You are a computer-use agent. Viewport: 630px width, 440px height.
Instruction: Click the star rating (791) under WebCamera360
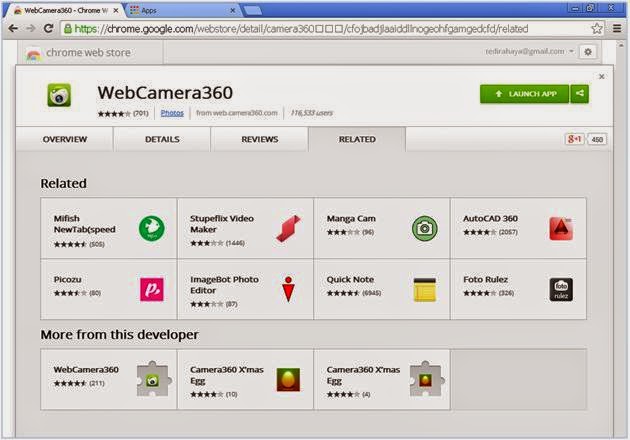click(123, 113)
